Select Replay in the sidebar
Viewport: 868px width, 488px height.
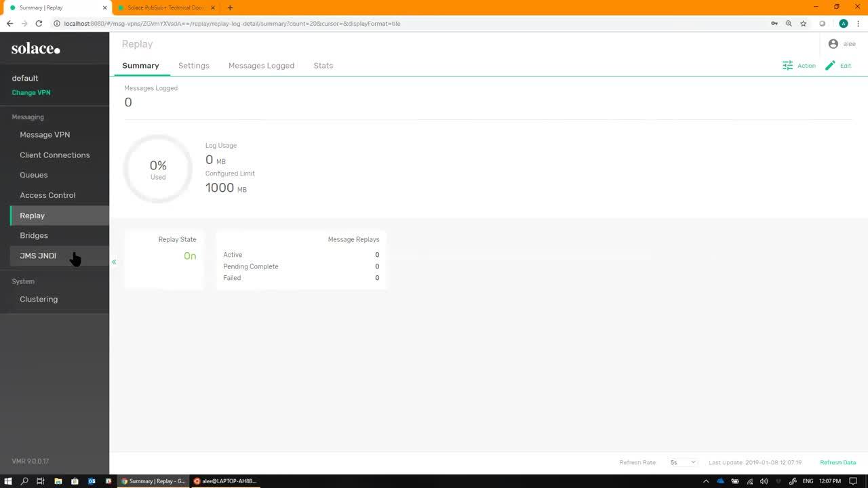tap(60, 216)
